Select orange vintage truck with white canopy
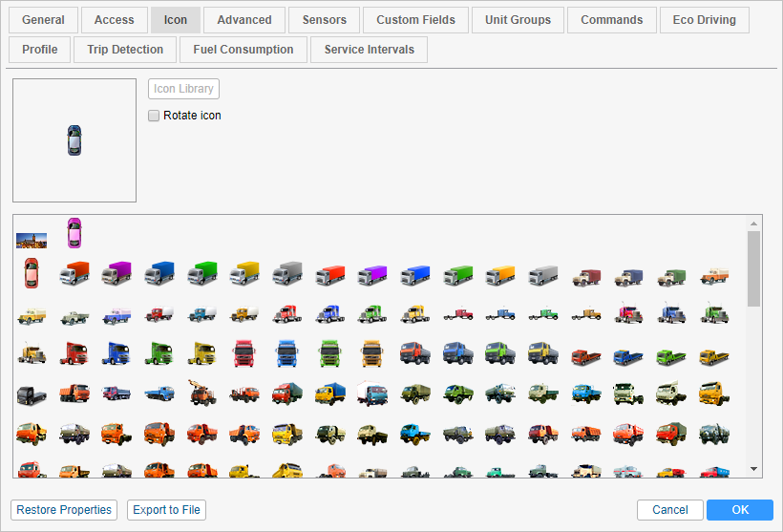The image size is (783, 532). [714, 276]
